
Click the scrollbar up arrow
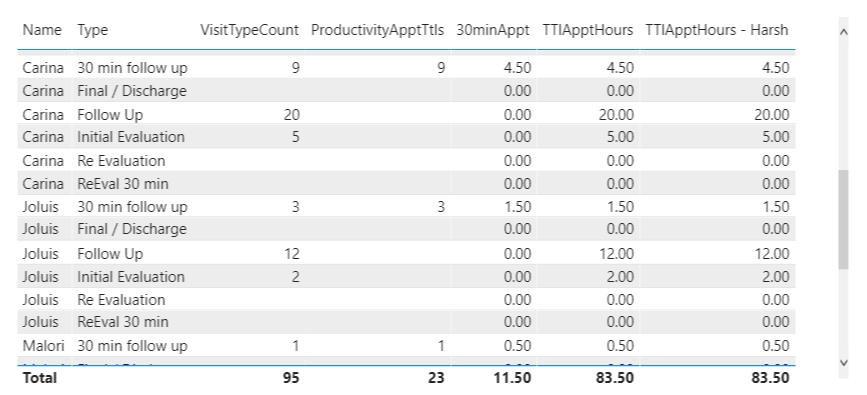click(843, 32)
